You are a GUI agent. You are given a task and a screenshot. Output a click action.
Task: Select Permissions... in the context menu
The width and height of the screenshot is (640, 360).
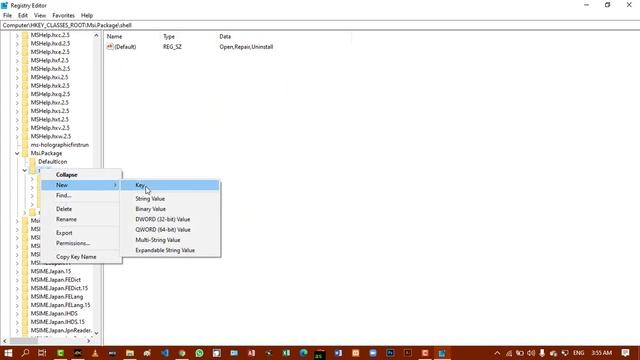tap(81, 243)
